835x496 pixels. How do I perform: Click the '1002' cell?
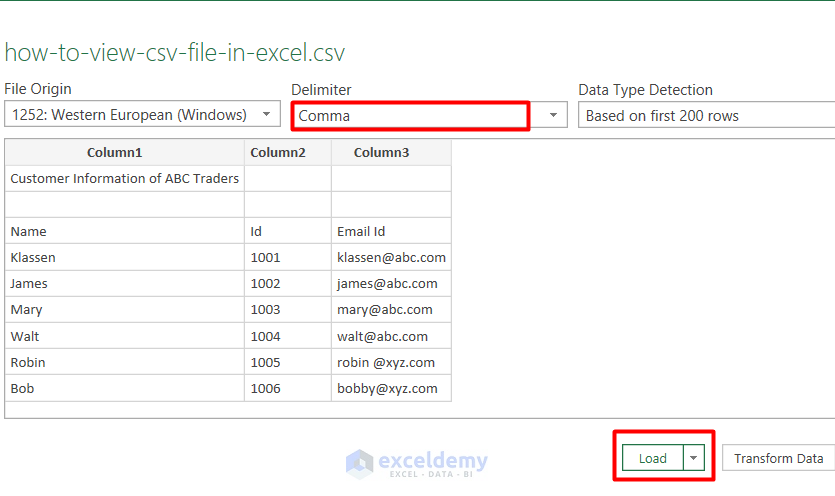click(x=288, y=283)
